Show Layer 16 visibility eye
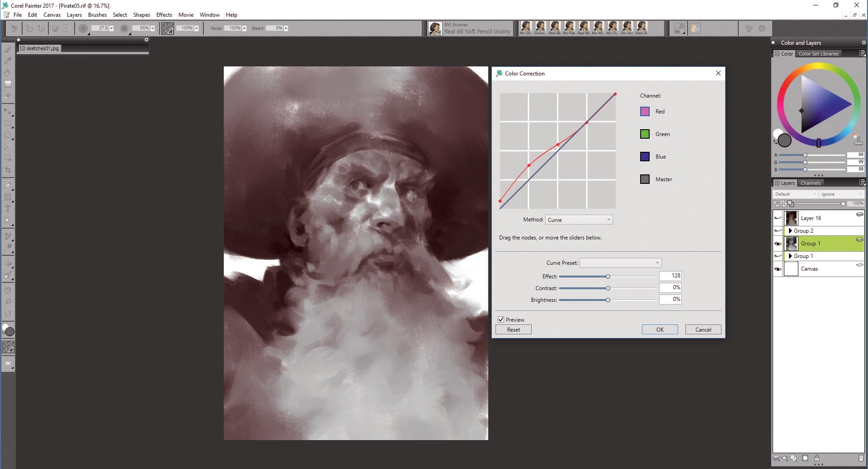Viewport: 868px width, 469px height. point(778,218)
